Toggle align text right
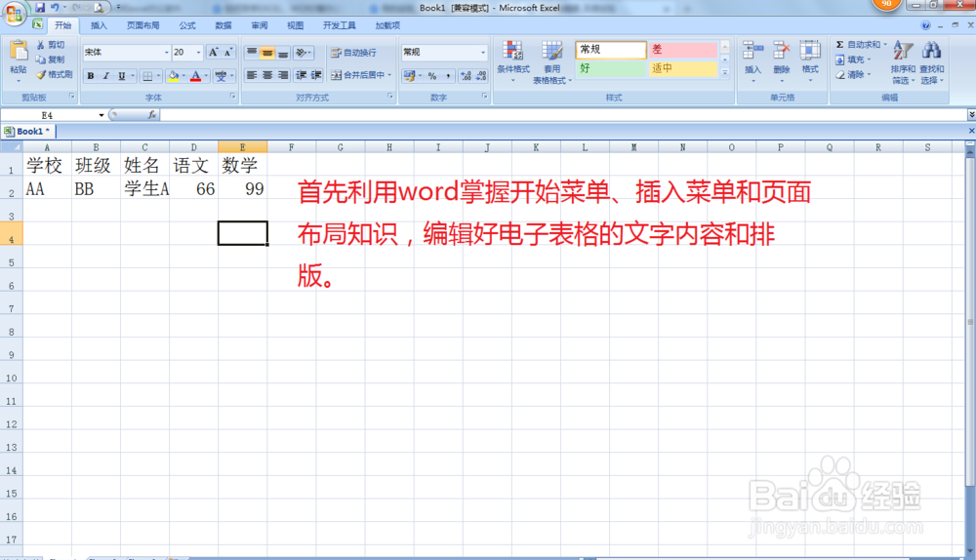This screenshot has width=976, height=560. [x=283, y=75]
